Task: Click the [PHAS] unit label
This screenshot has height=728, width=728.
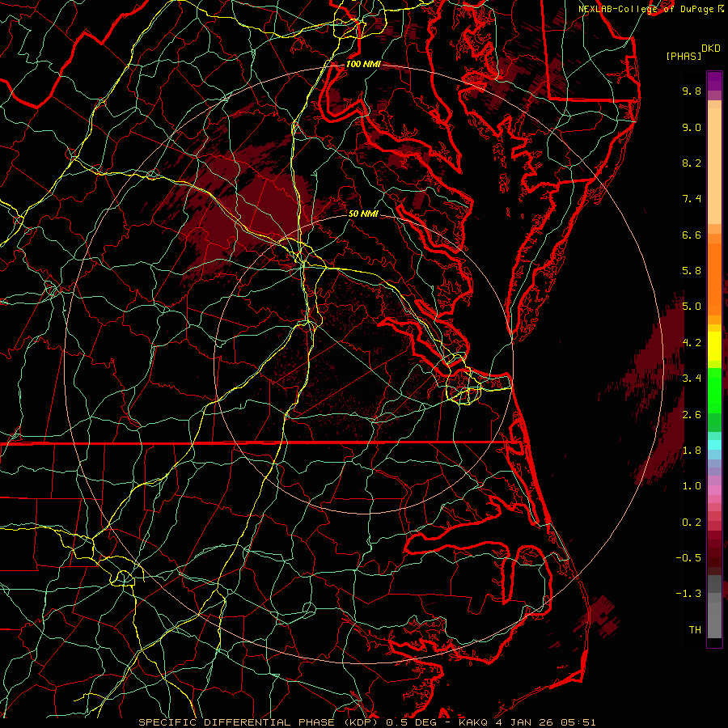Action: click(x=684, y=56)
